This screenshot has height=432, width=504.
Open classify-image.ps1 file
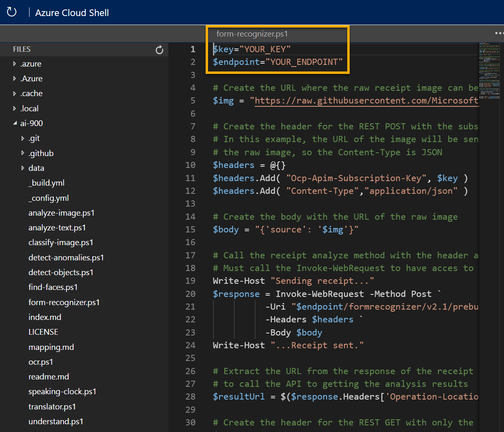(61, 243)
